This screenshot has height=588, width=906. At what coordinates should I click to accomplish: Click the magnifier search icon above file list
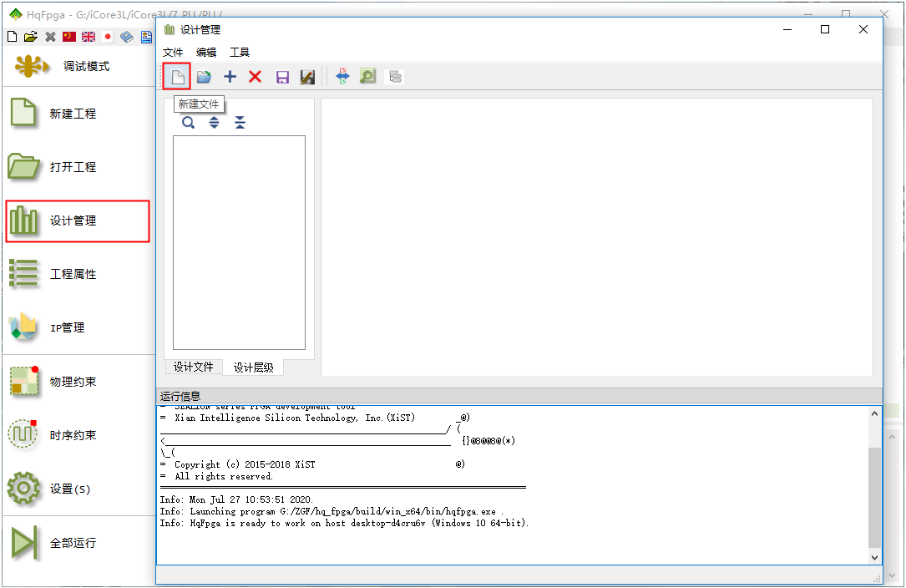[189, 123]
